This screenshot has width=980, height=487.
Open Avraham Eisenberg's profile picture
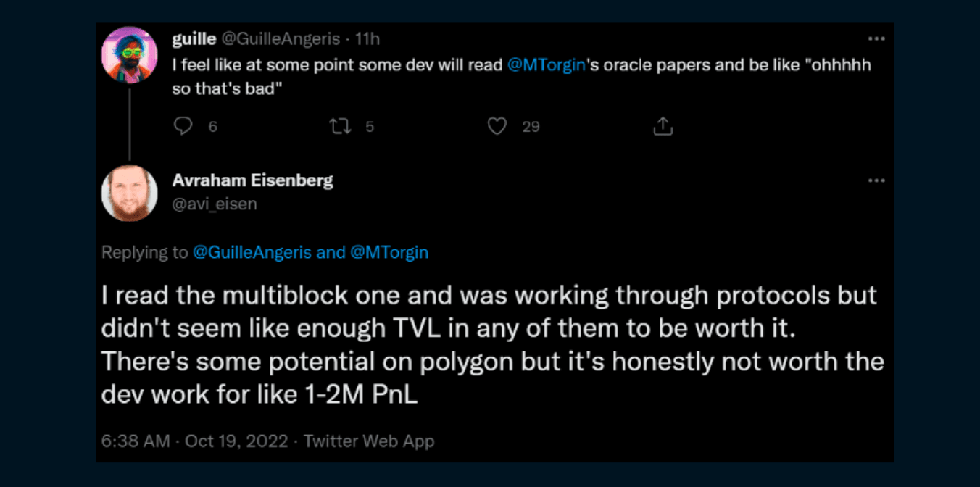pyautogui.click(x=130, y=193)
